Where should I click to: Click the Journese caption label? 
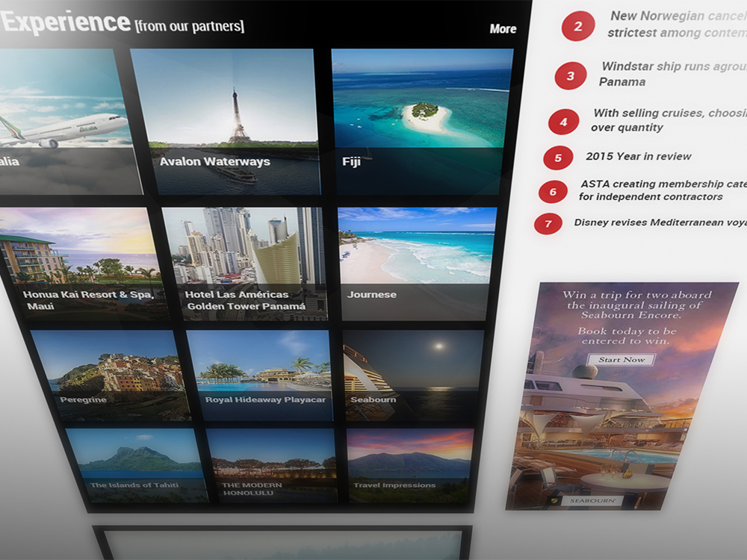tap(371, 295)
